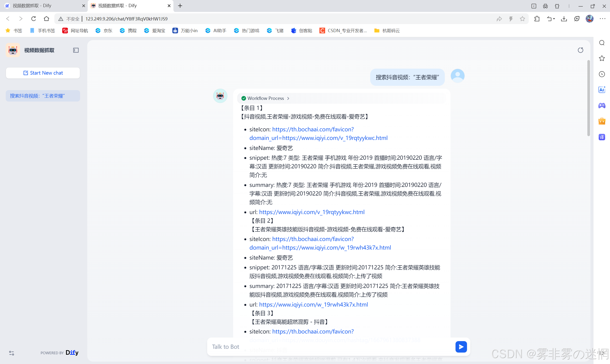Viewport: 610px width, 364px height.
Task: Open the 搜索抖音视频 conversation in the sidebar
Action: 43,96
